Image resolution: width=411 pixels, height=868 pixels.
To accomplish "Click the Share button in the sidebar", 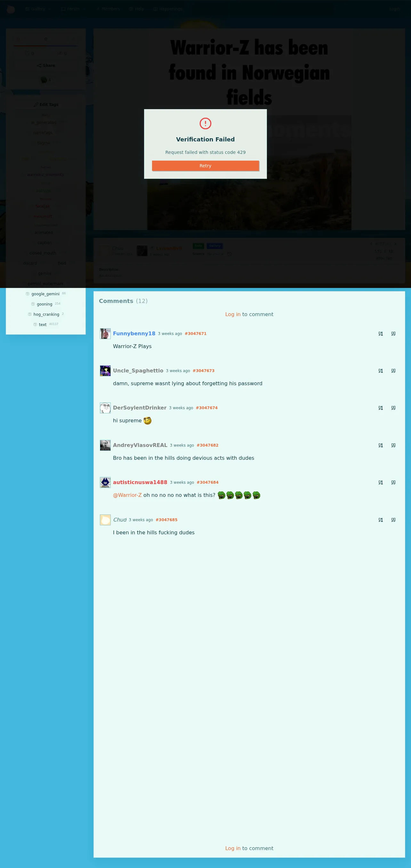I will click(46, 65).
